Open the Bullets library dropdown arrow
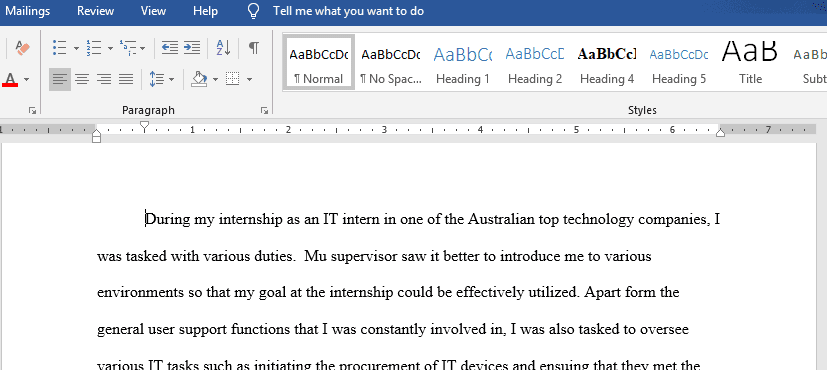This screenshot has height=370, width=827. [76, 48]
